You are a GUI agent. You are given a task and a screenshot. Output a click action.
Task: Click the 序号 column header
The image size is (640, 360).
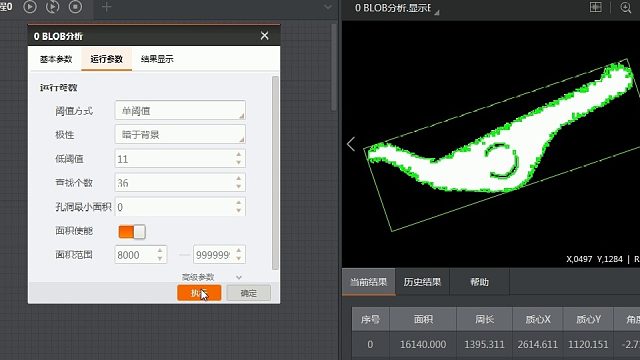(371, 319)
